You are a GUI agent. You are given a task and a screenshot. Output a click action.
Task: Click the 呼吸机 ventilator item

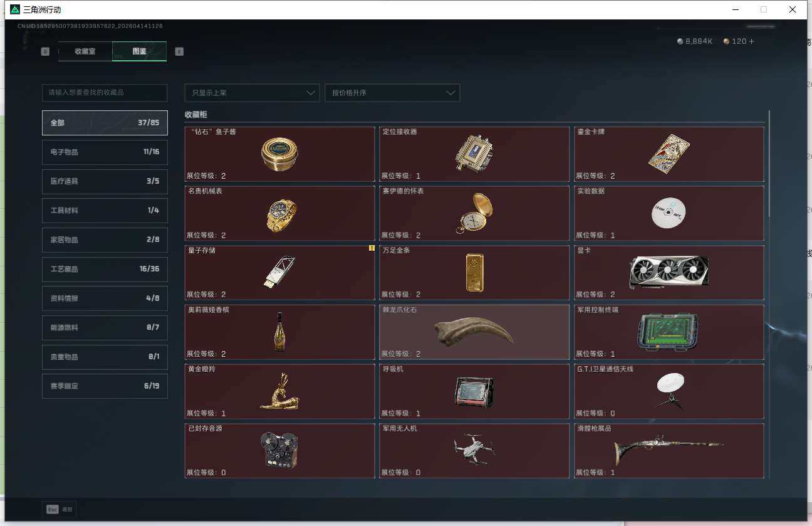pyautogui.click(x=474, y=392)
